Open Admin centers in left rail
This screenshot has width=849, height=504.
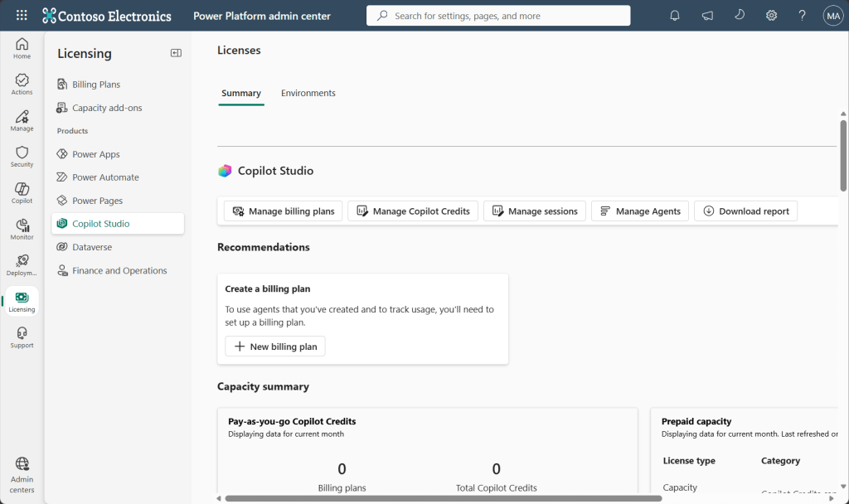[x=22, y=476]
